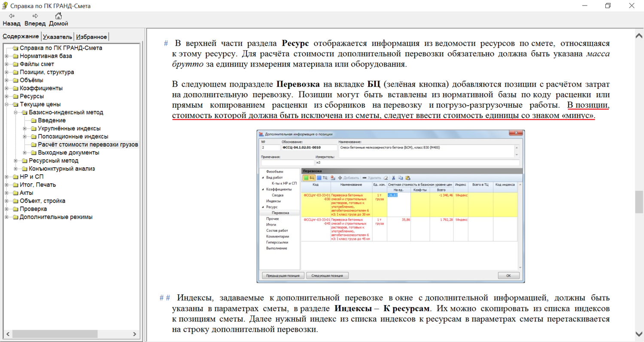Collapse the Базисно-индексный метод node

15,112
